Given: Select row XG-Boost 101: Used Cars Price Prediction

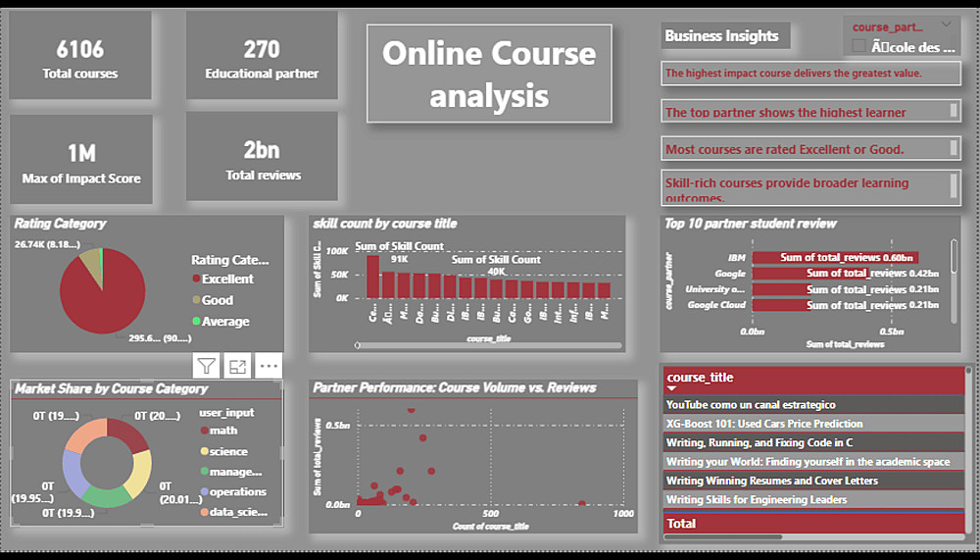Looking at the screenshot, I should click(x=813, y=424).
